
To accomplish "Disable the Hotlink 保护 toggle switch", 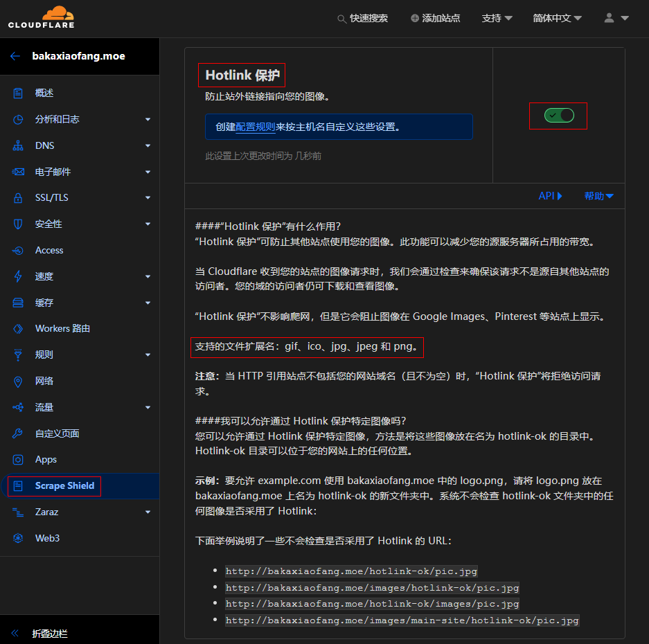I will click(x=559, y=116).
